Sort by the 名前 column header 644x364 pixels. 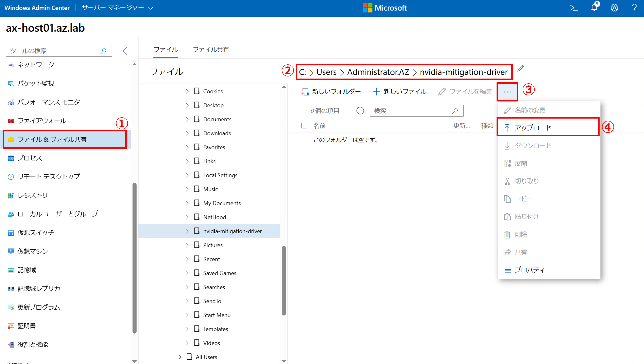click(x=319, y=126)
